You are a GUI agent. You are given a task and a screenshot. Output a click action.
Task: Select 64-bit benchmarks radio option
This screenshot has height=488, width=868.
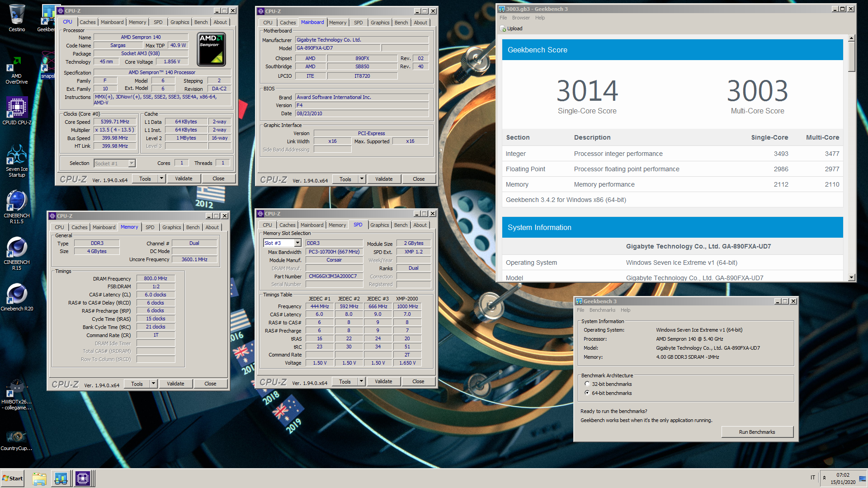(587, 393)
